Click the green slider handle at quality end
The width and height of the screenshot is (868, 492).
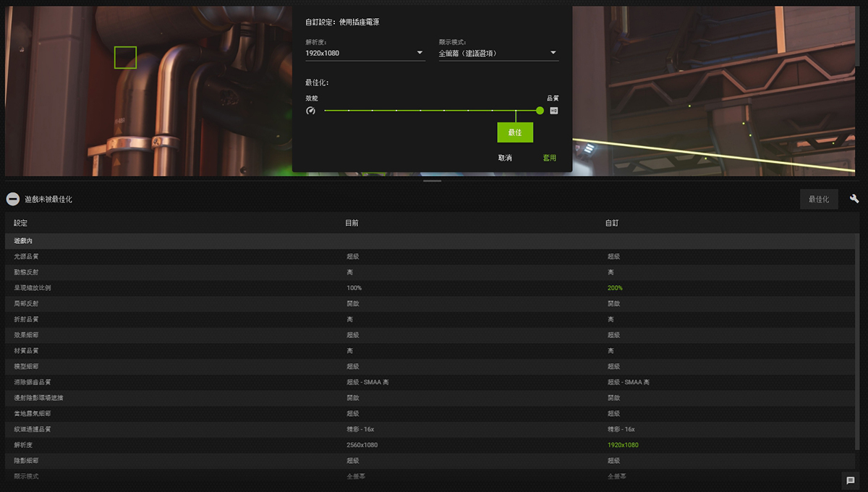click(x=540, y=111)
